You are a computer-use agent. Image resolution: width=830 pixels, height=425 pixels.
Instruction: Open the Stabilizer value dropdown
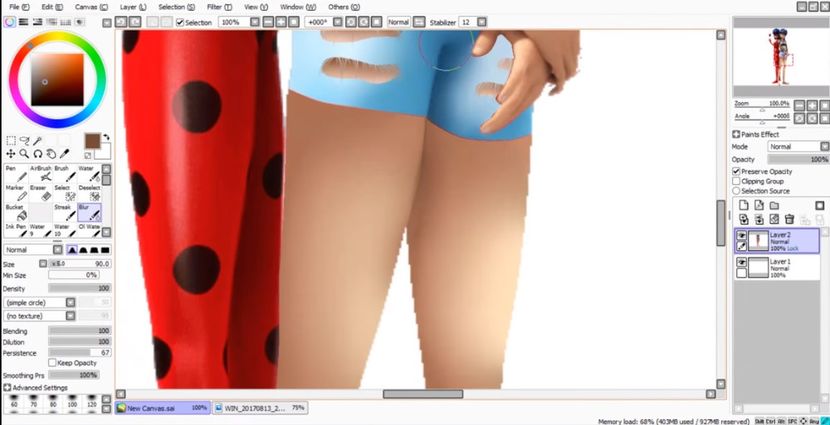(x=482, y=22)
